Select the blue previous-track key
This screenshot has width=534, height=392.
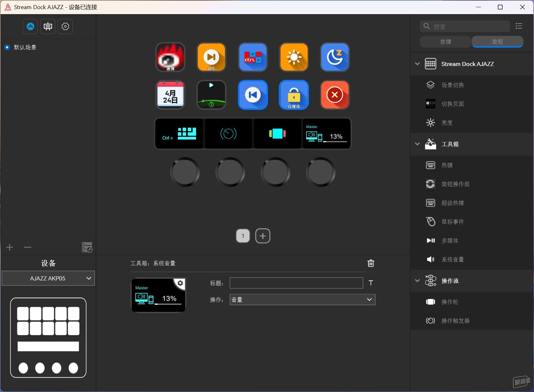pyautogui.click(x=253, y=95)
